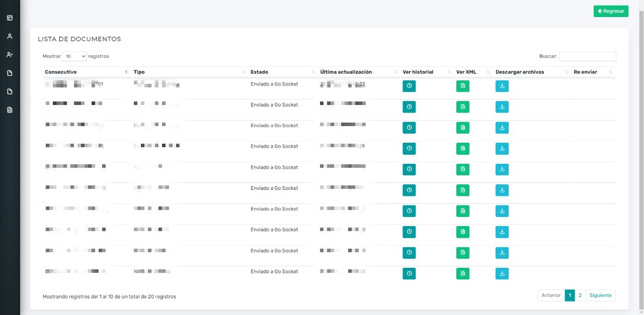View history clock icon in the seventh row
This screenshot has height=315, width=644.
point(409,211)
